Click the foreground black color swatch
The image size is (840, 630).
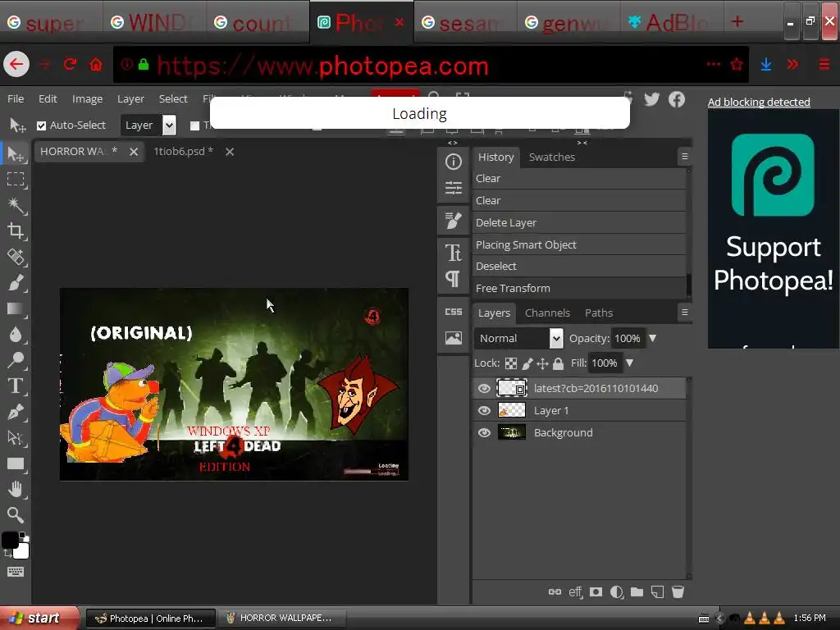pyautogui.click(x=10, y=540)
